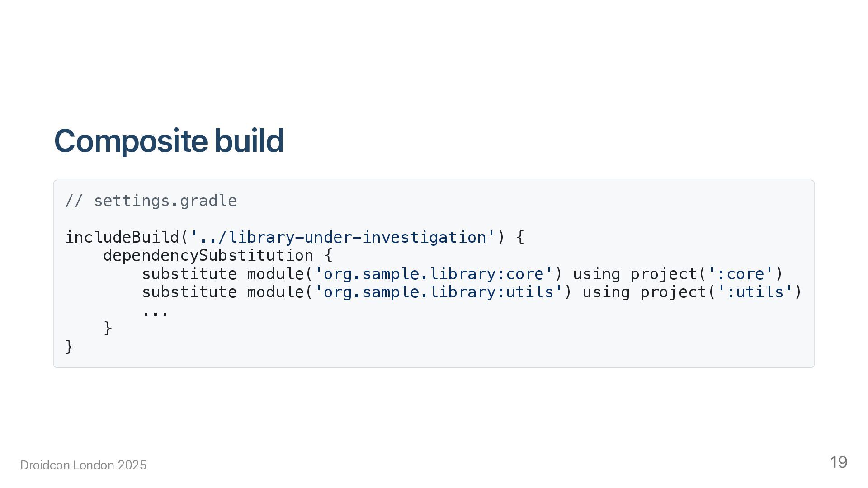The height and width of the screenshot is (488, 868).
Task: Click the 'org.sample.library:utils' module string
Action: click(x=439, y=292)
